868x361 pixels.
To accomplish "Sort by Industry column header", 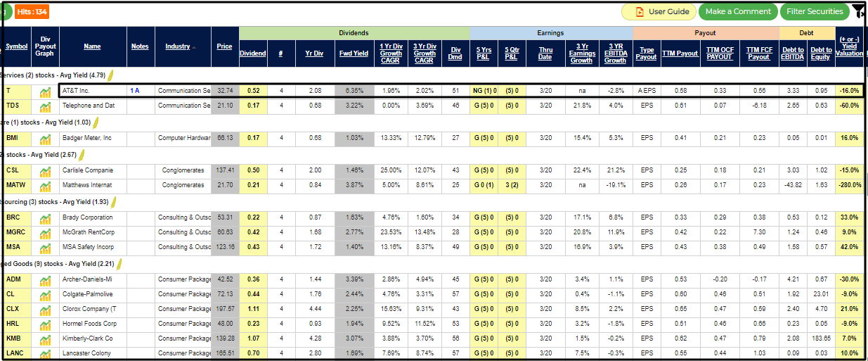I will pos(178,46).
